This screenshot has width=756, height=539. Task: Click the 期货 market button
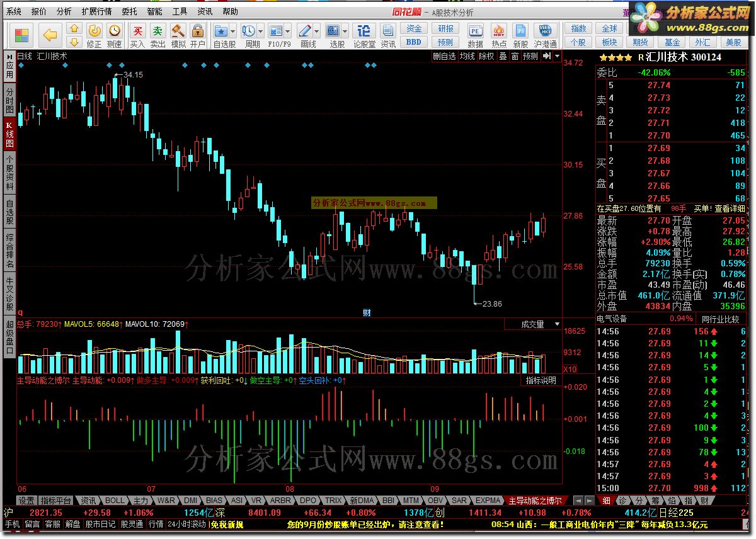(640, 42)
